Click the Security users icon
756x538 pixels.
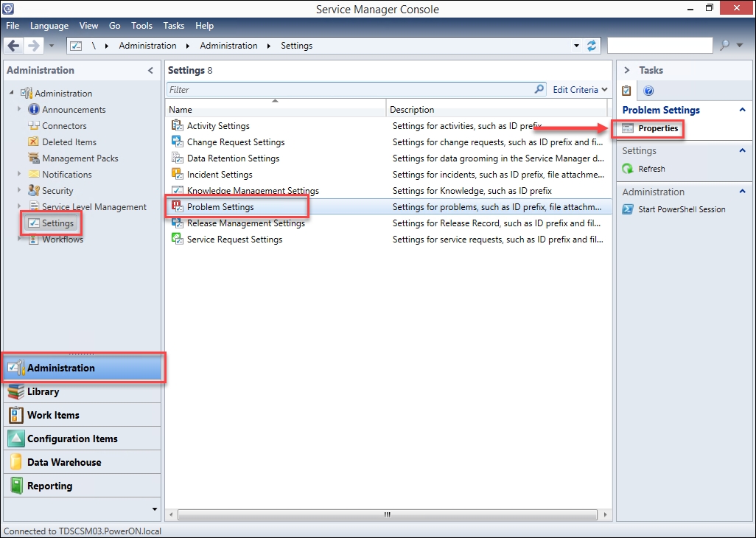[x=34, y=190]
